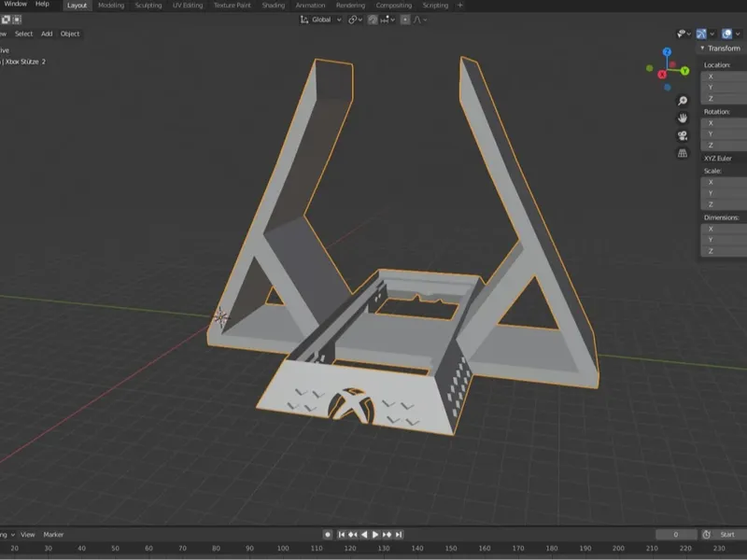Click the current frame number field

676,534
